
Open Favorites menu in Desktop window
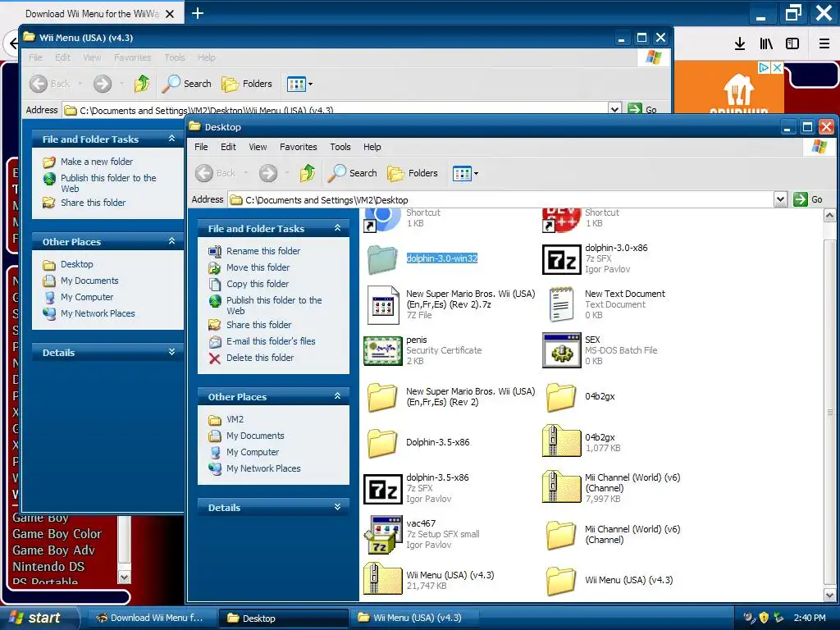pyautogui.click(x=299, y=147)
